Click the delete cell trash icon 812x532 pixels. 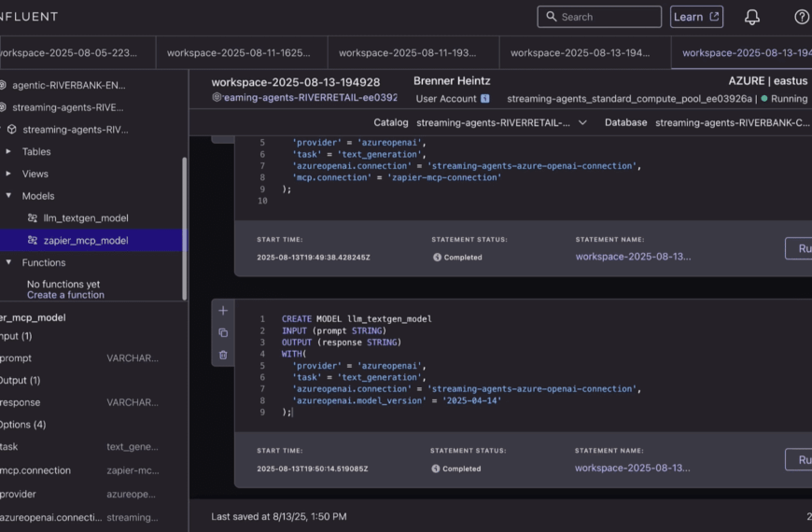point(223,355)
